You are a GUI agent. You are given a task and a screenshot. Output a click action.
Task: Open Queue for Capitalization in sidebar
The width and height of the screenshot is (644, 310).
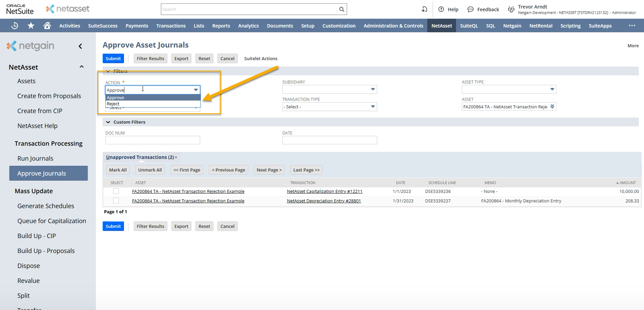52,221
